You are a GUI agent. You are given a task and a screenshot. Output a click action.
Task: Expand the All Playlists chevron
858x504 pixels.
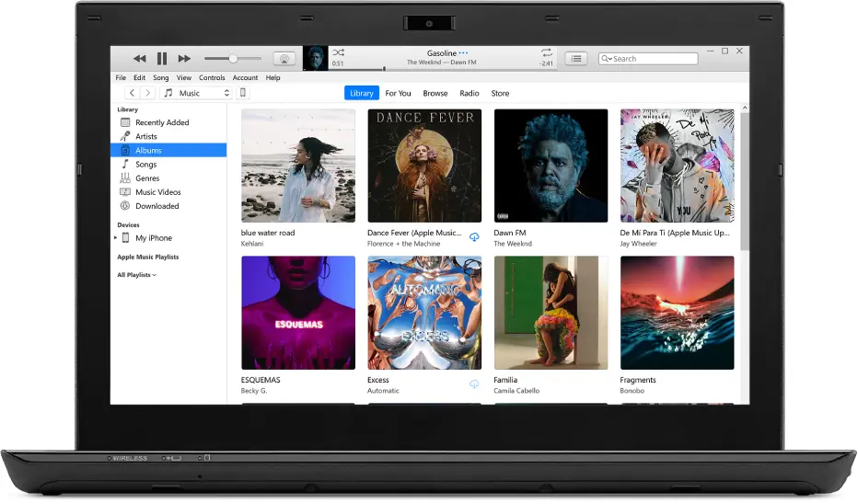click(x=155, y=275)
